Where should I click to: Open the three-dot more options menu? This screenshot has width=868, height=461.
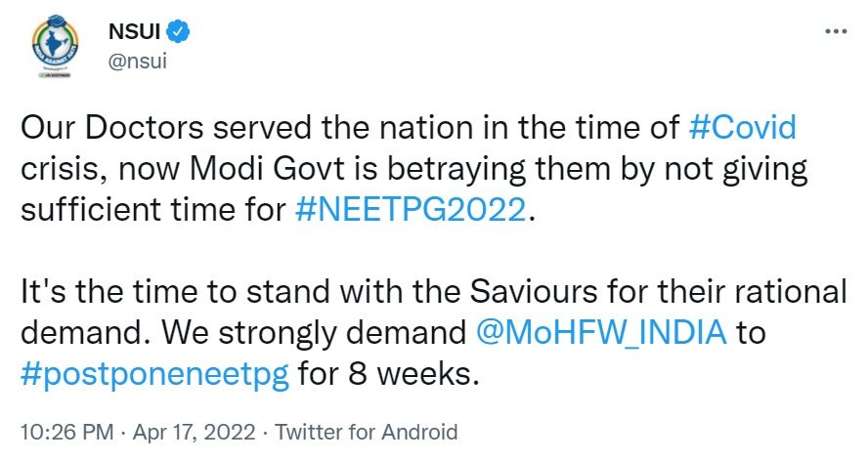pos(836,31)
